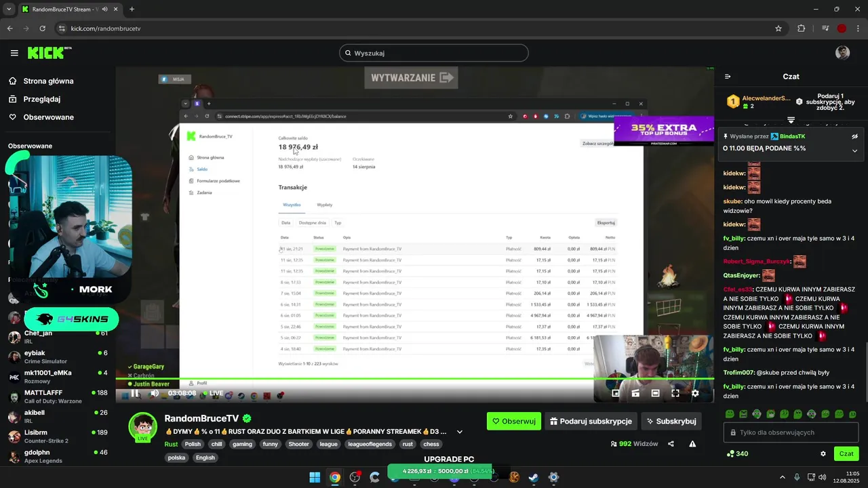Viewport: 868px width, 488px height.
Task: Open channel points 340 balance
Action: click(738, 453)
